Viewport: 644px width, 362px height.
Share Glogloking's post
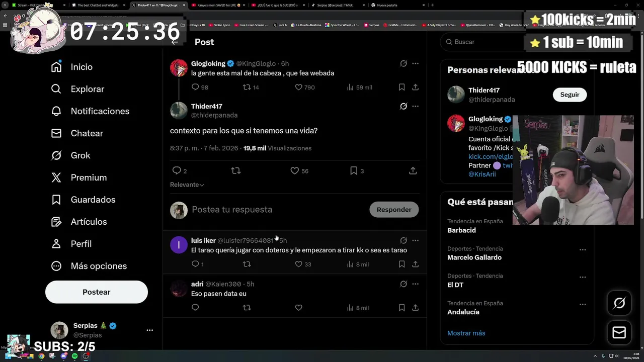415,87
